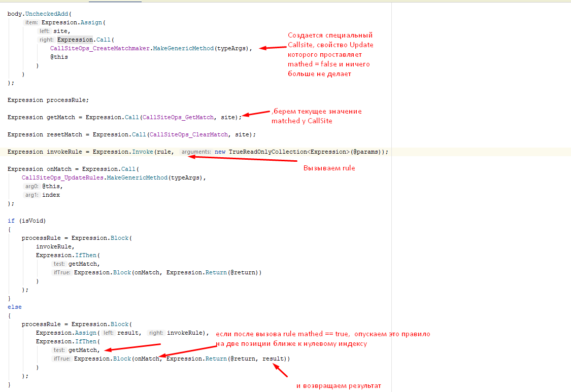The image size is (571, 392).
Task: Click the 'index' argument
Action: [51, 195]
